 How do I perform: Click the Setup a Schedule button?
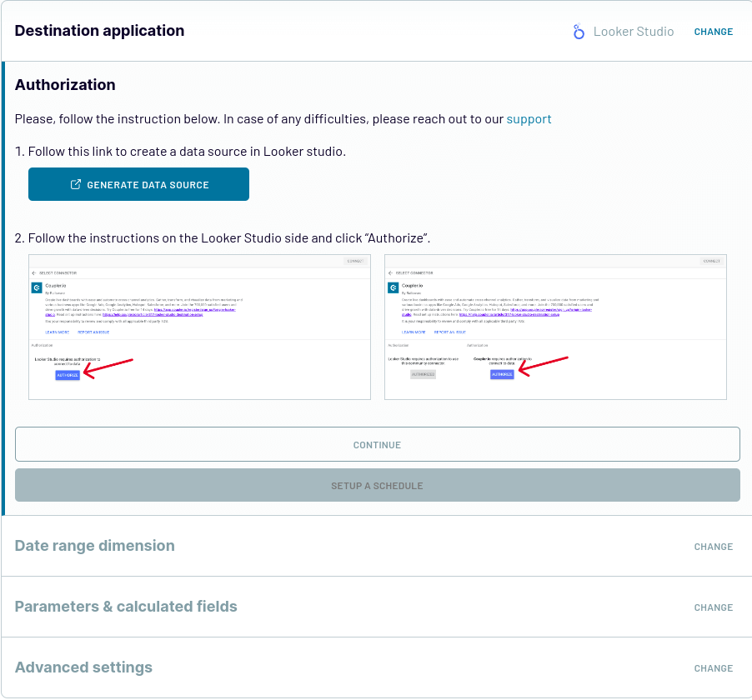(x=378, y=485)
